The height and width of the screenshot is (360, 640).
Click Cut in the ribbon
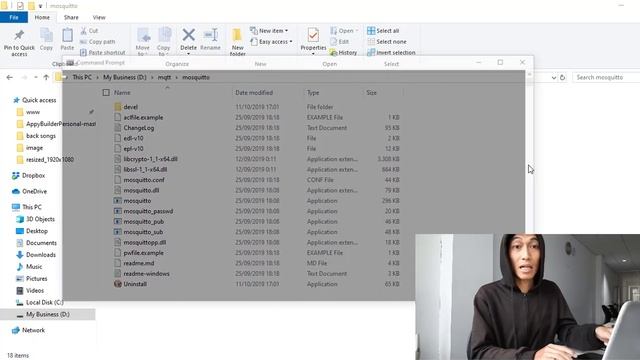tap(89, 31)
